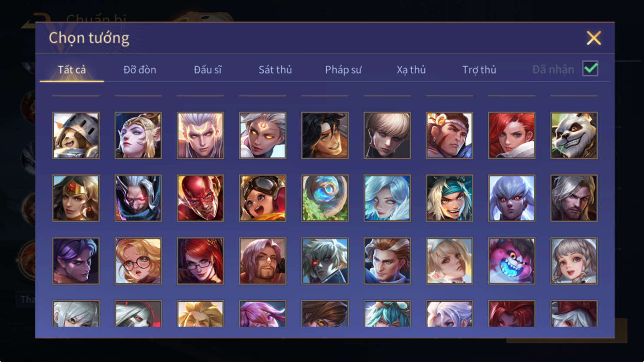Image resolution: width=644 pixels, height=362 pixels.
Task: Close the Chọn tướng dialog
Action: pos(594,38)
